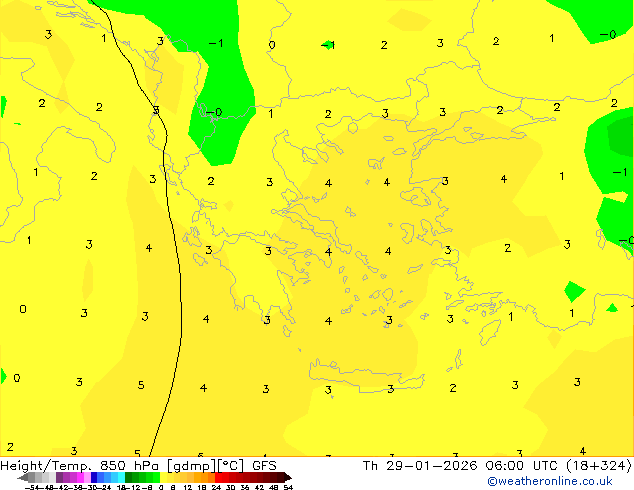Click the "[°C]" unit label
634x490 pixels.
(x=231, y=466)
